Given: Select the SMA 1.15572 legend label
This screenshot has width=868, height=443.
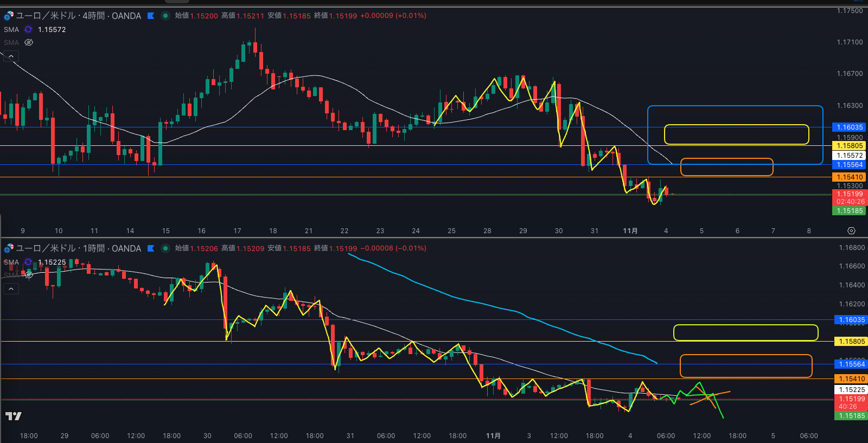Looking at the screenshot, I should pos(52,29).
